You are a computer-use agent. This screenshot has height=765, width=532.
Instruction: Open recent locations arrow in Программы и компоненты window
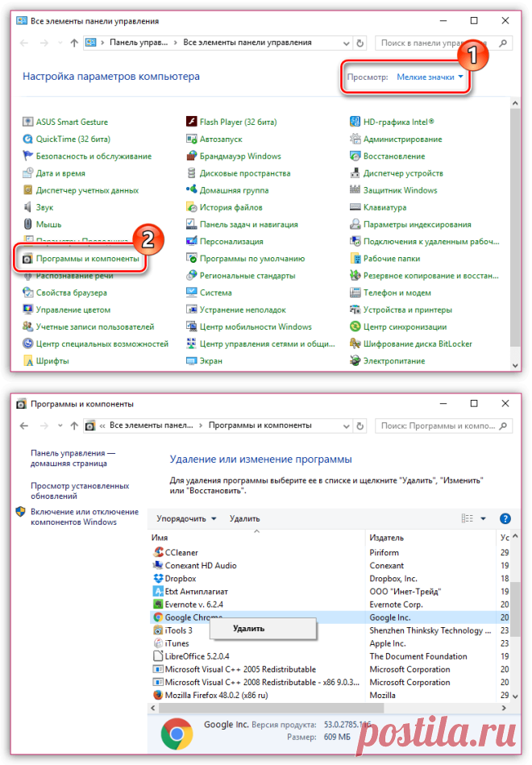click(60, 426)
